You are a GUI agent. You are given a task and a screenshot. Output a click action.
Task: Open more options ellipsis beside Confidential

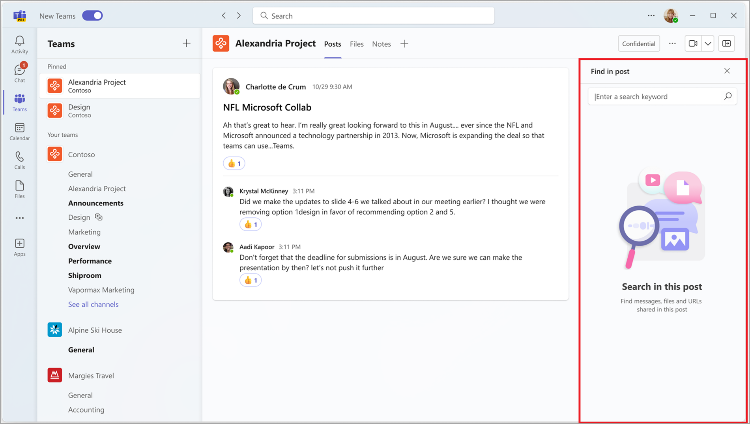click(672, 44)
